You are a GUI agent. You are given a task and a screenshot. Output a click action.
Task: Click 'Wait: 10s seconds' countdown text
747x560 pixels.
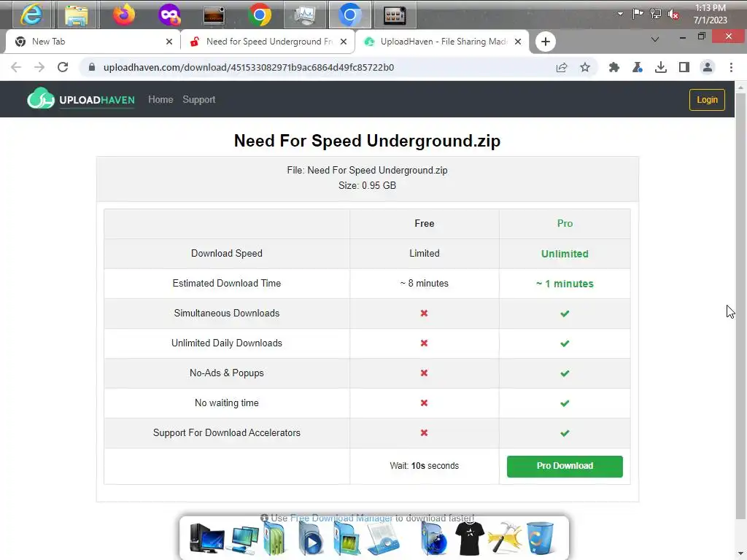(x=424, y=466)
